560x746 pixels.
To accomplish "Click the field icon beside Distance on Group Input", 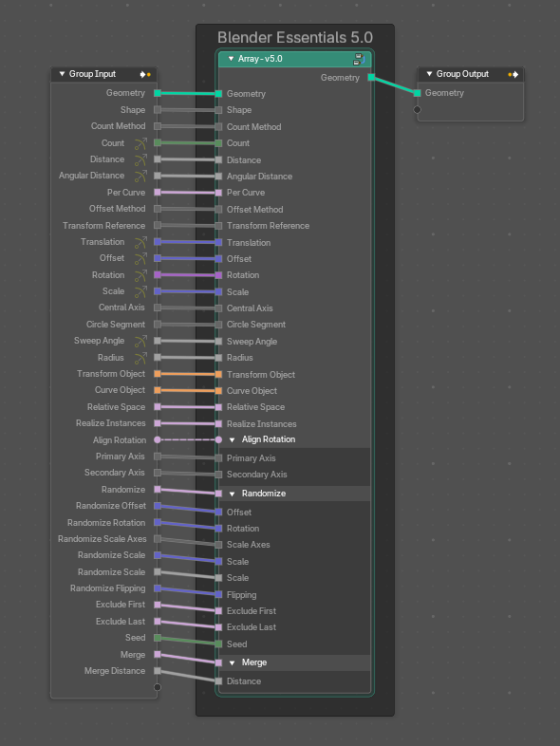I will [x=140, y=159].
